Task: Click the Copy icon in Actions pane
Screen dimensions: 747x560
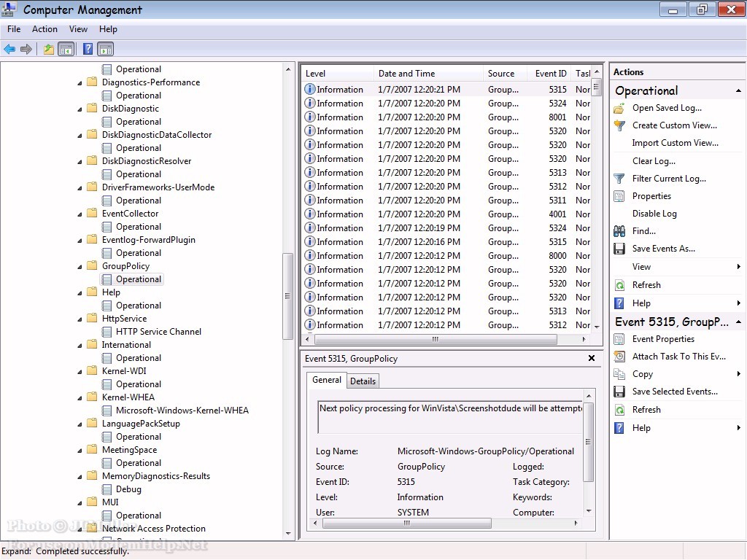Action: 619,374
